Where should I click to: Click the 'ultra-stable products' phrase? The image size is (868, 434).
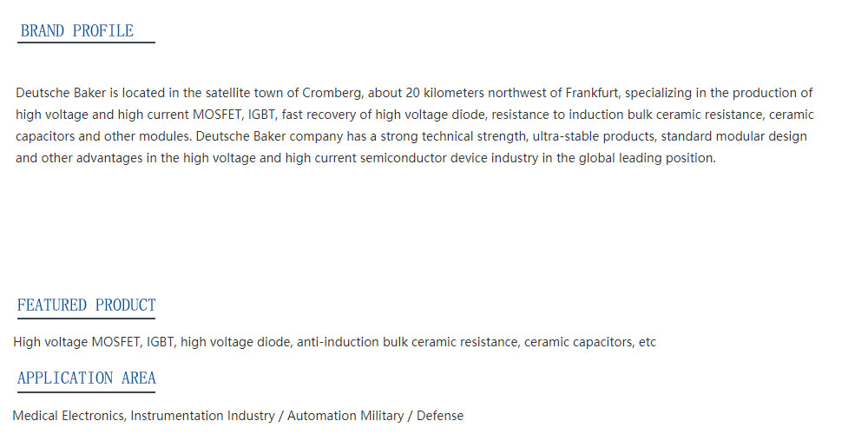[x=593, y=136]
